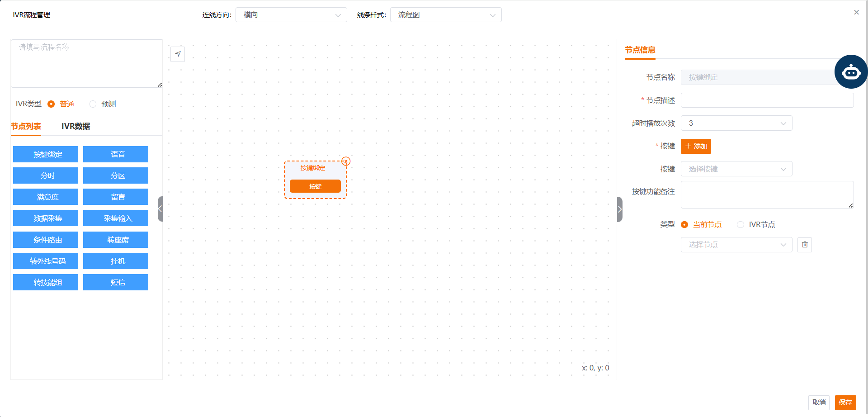Expand the 超时播放次数 dropdown
Image resolution: width=868 pixels, height=417 pixels.
[x=736, y=123]
